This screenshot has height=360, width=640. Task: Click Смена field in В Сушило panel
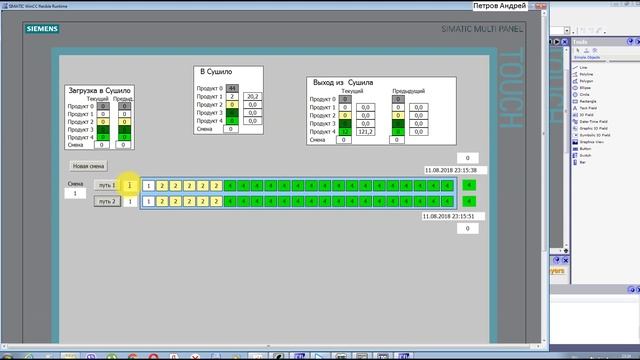pos(231,129)
